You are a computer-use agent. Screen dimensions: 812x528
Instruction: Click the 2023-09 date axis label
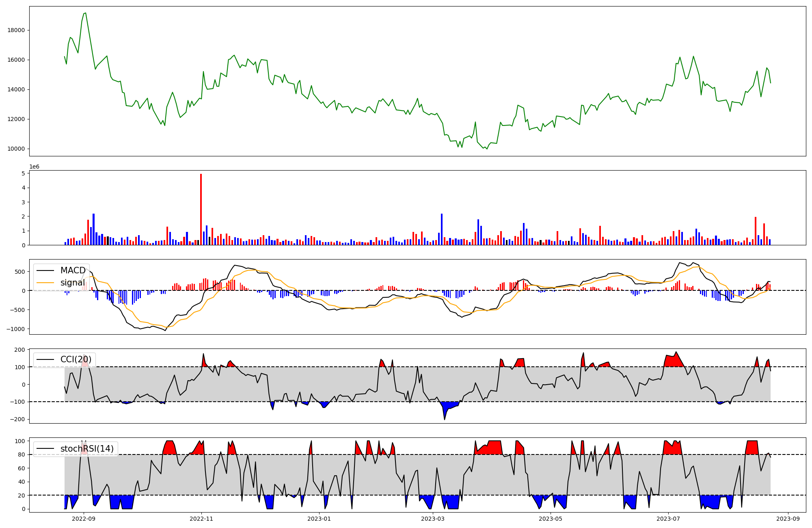(x=788, y=519)
